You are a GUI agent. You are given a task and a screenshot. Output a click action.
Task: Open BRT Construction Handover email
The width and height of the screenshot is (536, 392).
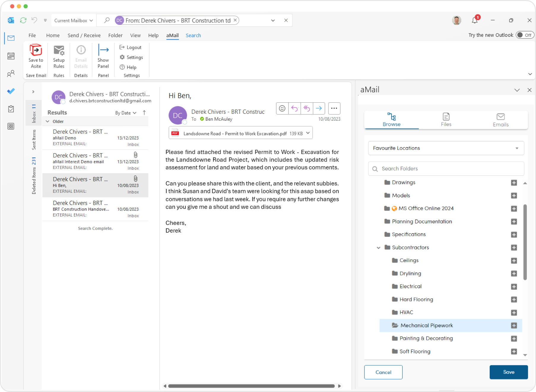[95, 209]
